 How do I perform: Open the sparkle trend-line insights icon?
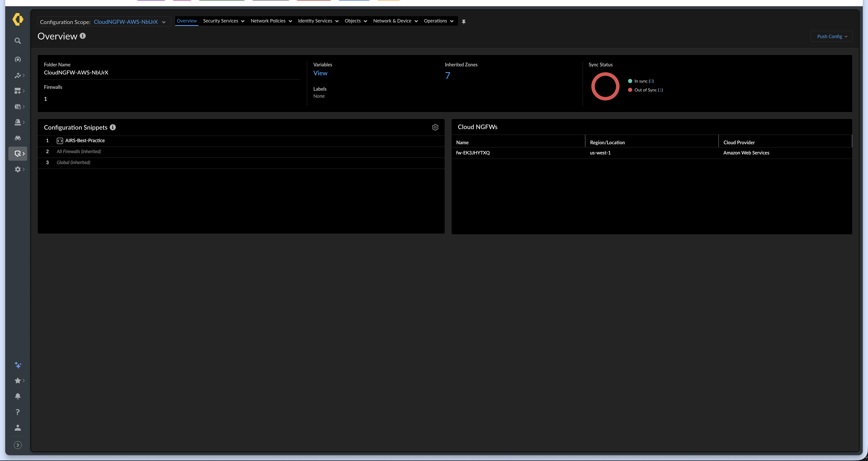coord(18,75)
